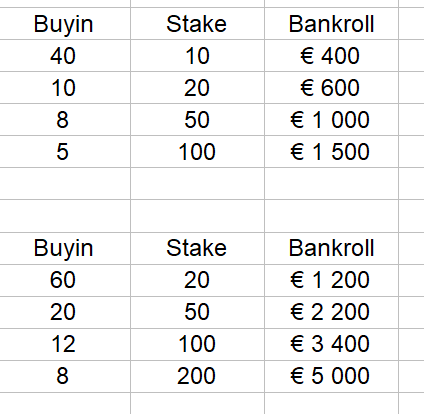424x414 pixels.
Task: Click the cell containing € 2 200
Action: tap(331, 312)
